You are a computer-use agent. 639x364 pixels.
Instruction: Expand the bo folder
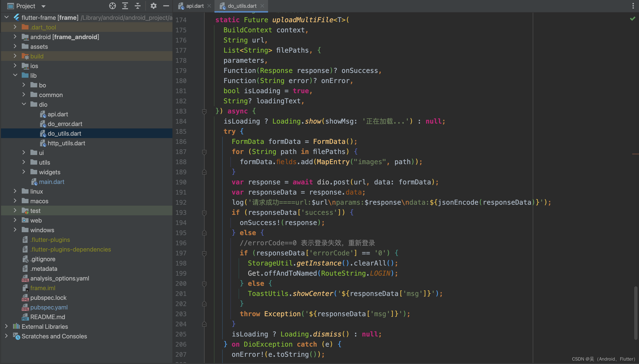coord(24,85)
